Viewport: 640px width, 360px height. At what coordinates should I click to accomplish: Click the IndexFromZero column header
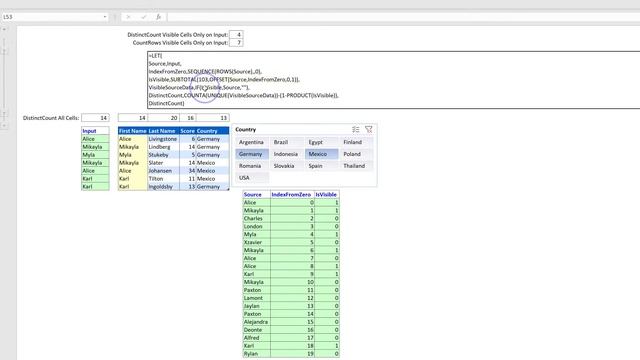pos(292,195)
